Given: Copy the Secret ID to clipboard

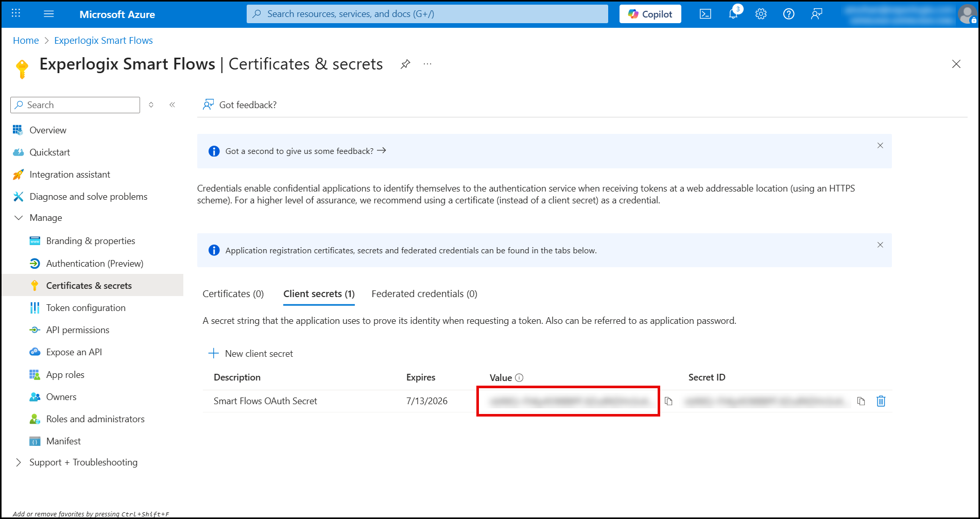Looking at the screenshot, I should [x=861, y=401].
